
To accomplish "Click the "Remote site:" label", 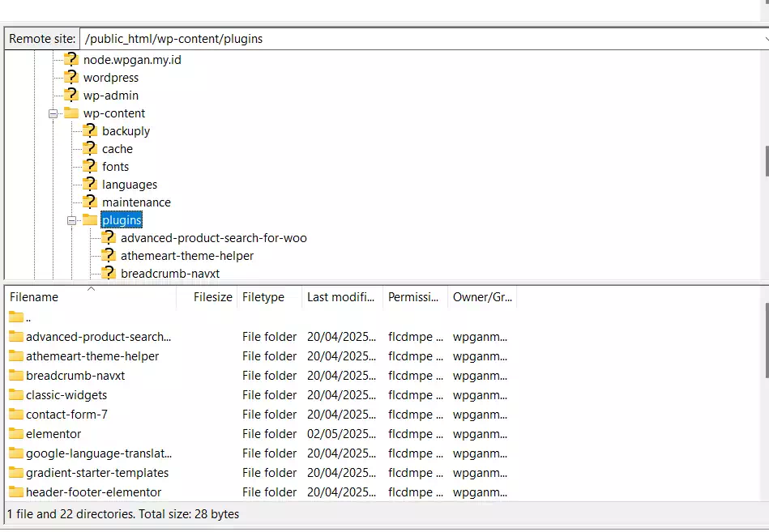I will pyautogui.click(x=42, y=39).
